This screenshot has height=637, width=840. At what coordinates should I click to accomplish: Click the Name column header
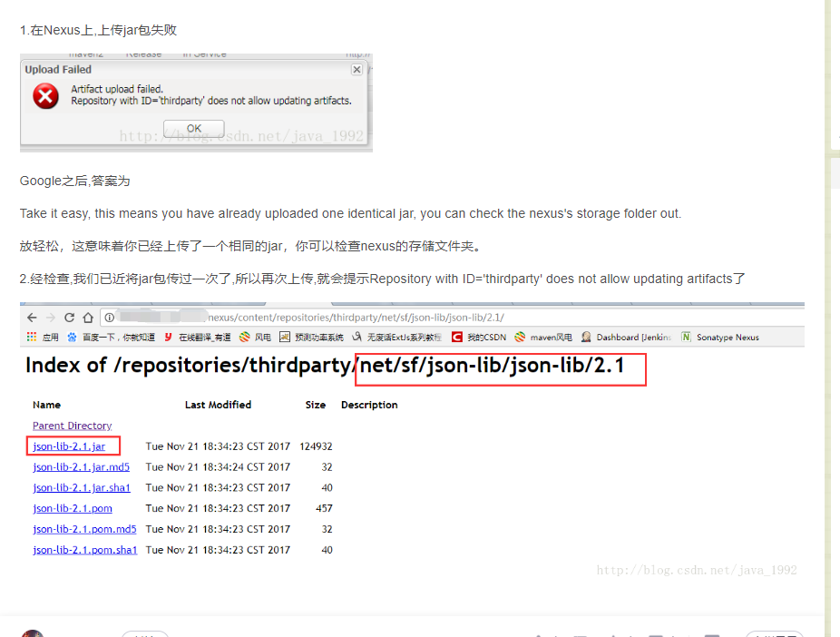46,405
